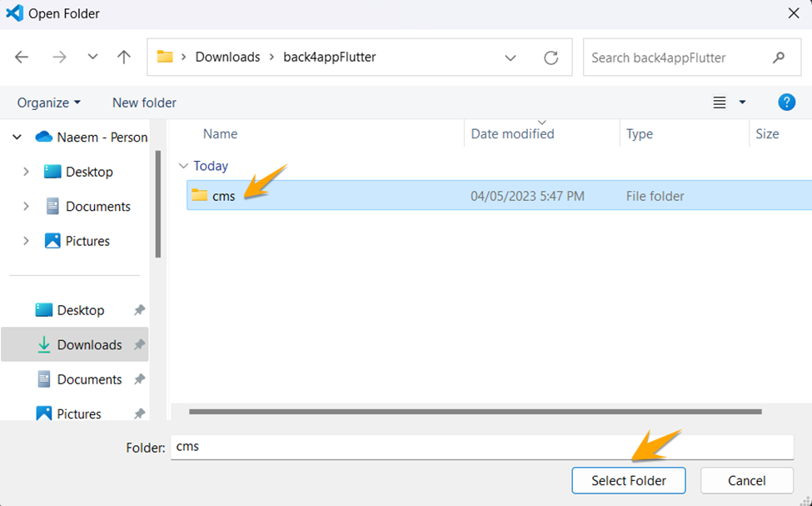Collapse the Today group in the file list

tap(184, 166)
